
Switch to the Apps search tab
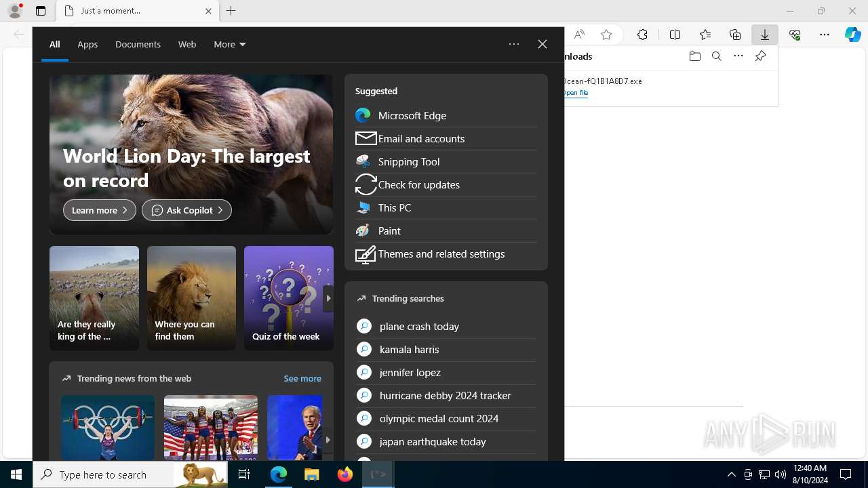pos(87,44)
